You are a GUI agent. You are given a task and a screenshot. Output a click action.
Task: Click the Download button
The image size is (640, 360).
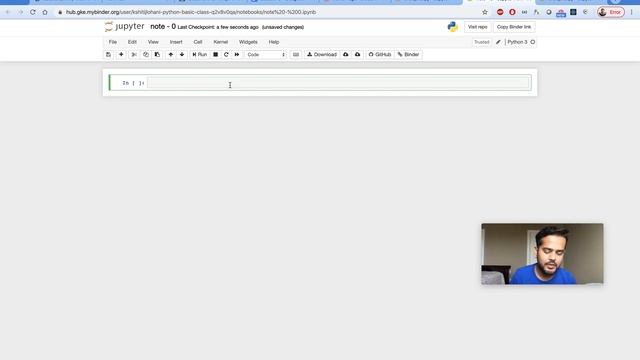tap(322, 54)
